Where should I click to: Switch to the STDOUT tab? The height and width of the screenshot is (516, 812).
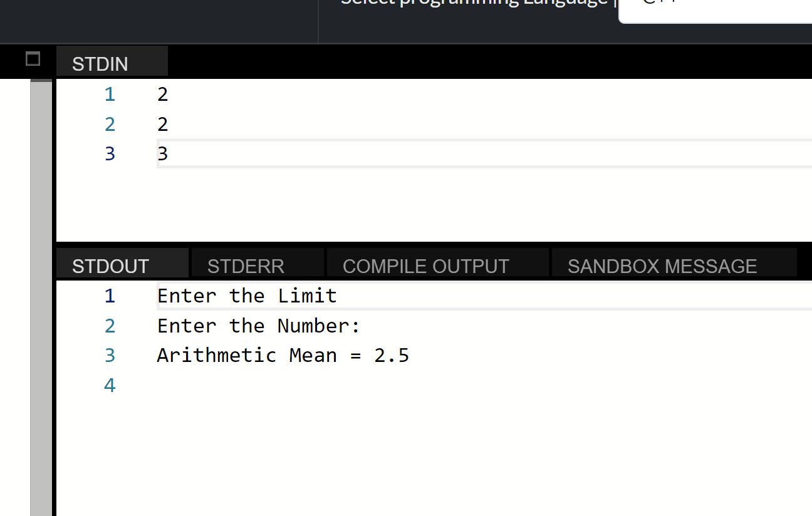coord(110,266)
